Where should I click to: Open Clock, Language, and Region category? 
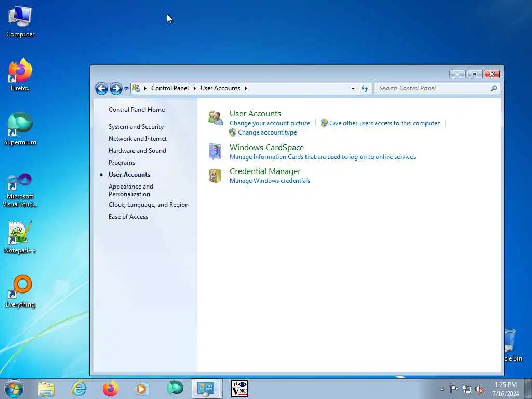coord(148,205)
